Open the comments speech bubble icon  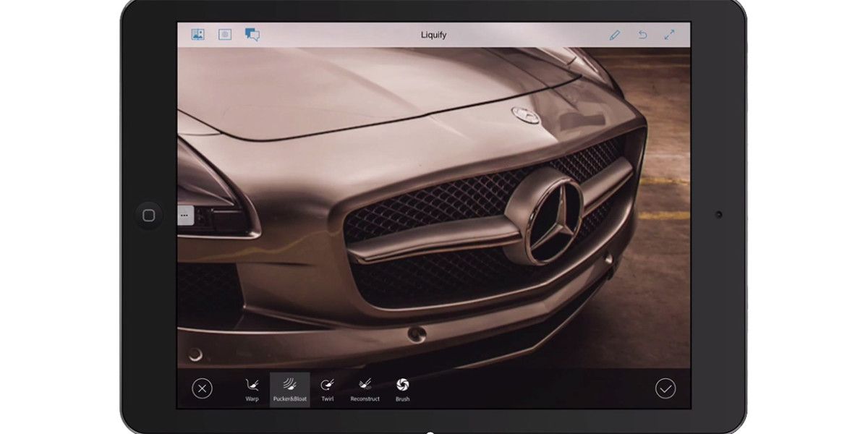pos(252,34)
